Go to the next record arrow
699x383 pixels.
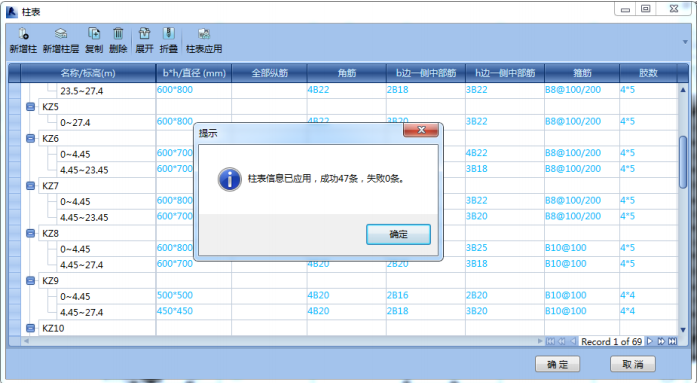pos(650,342)
